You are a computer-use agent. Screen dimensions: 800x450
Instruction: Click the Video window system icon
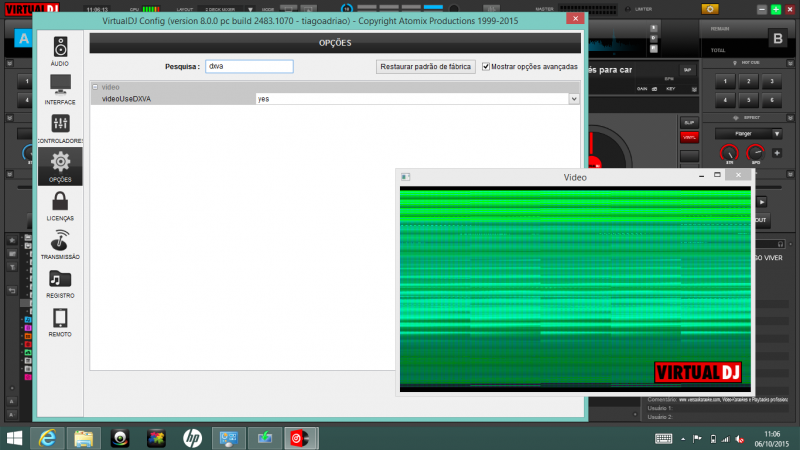click(x=406, y=177)
